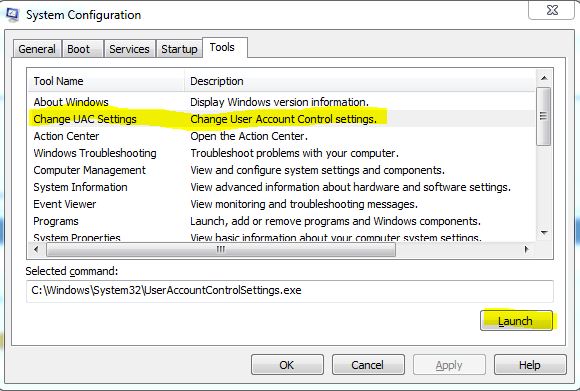580x391 pixels.
Task: Close the System Configuration window
Action: click(x=552, y=10)
